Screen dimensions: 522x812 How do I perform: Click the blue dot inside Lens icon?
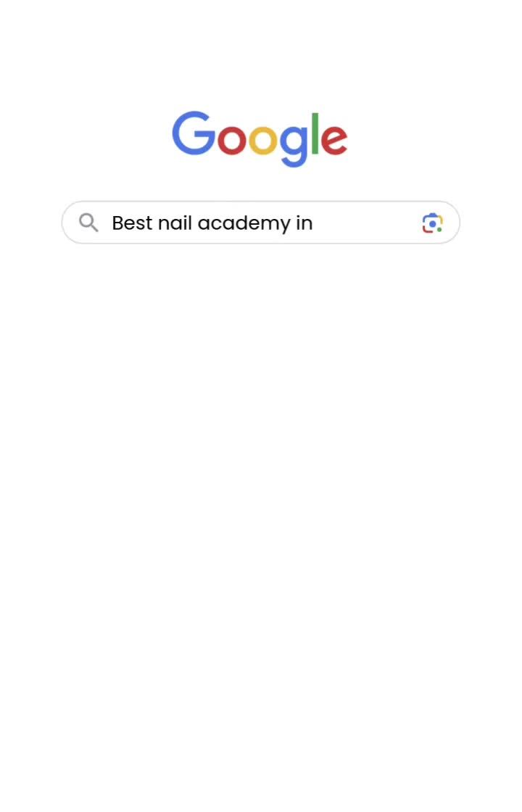click(x=432, y=224)
